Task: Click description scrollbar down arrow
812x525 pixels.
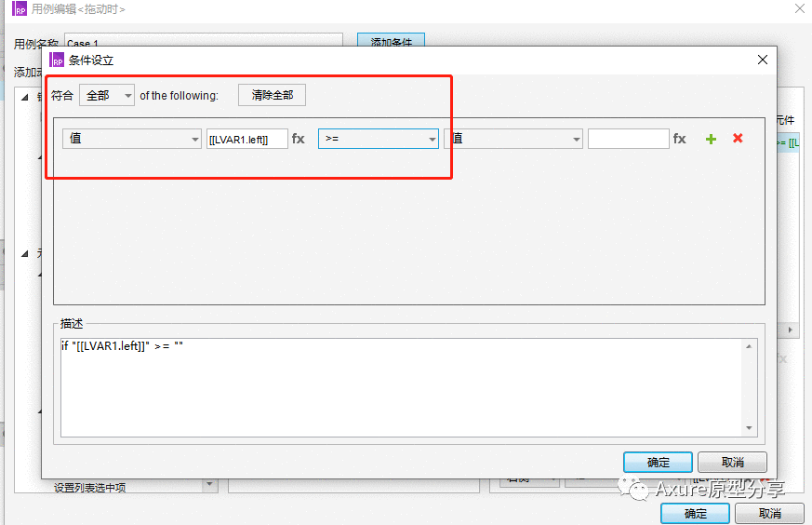Action: tap(750, 428)
